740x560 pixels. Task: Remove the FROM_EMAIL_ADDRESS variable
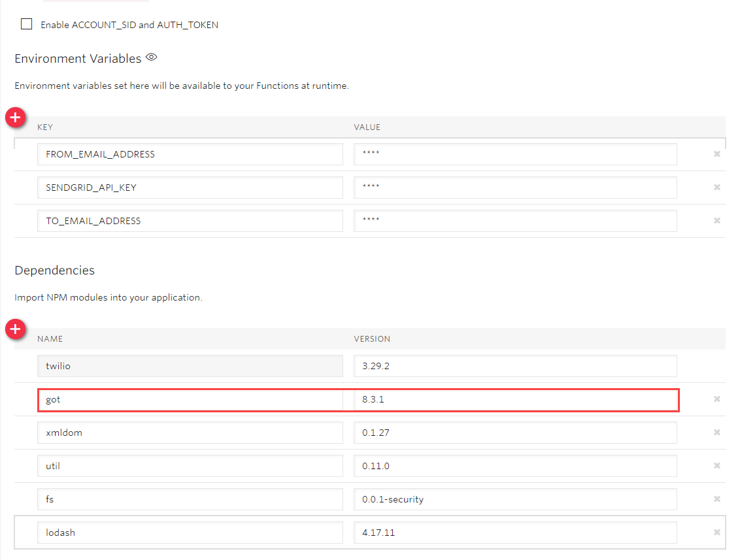[x=716, y=154]
